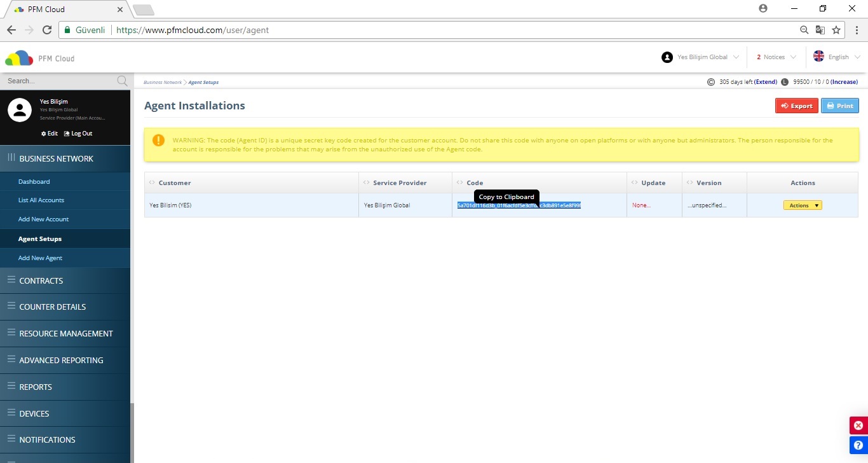Image resolution: width=868 pixels, height=463 pixels.
Task: Click the Agent Setups breadcrumb
Action: 203,82
